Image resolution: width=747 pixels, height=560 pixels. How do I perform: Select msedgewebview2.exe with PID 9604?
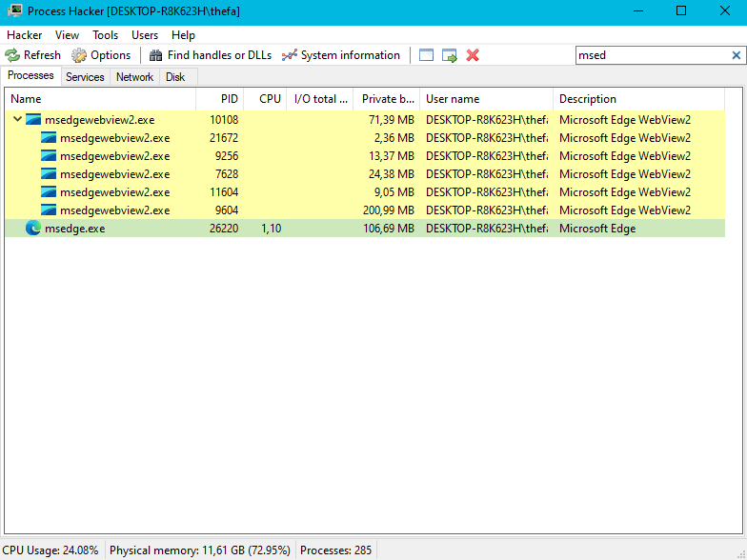click(365, 210)
